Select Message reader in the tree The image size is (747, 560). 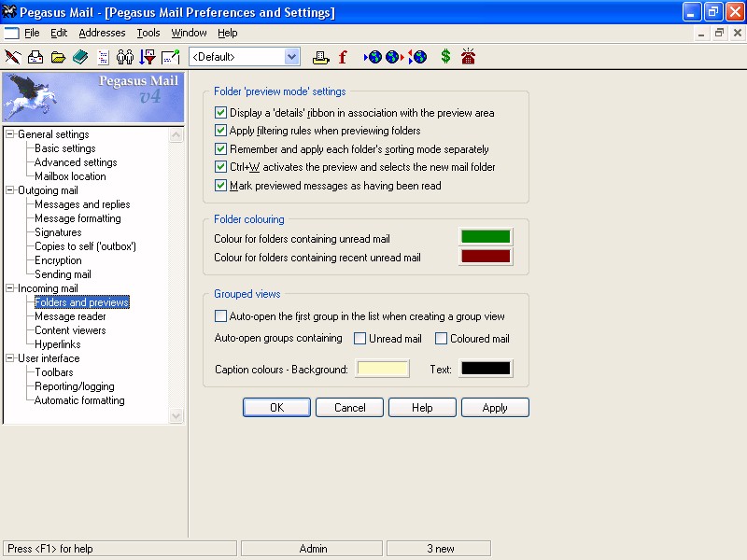coord(71,316)
